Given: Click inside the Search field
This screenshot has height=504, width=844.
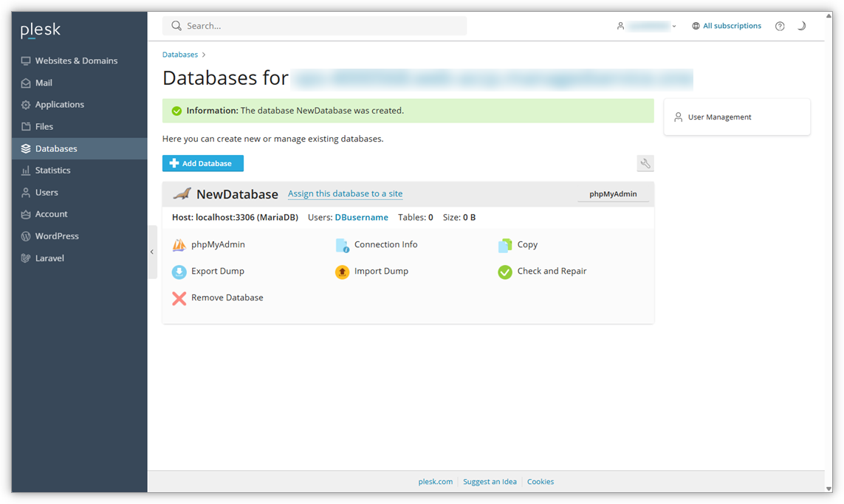Looking at the screenshot, I should tap(314, 25).
